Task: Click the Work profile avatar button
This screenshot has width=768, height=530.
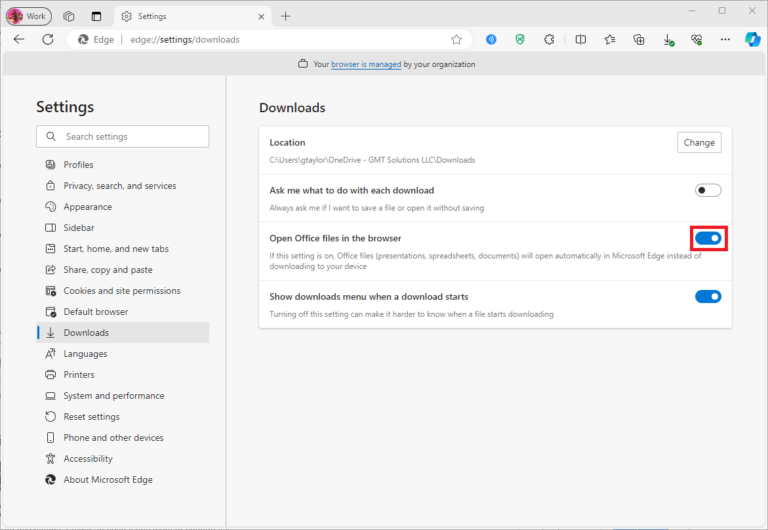Action: click(28, 16)
